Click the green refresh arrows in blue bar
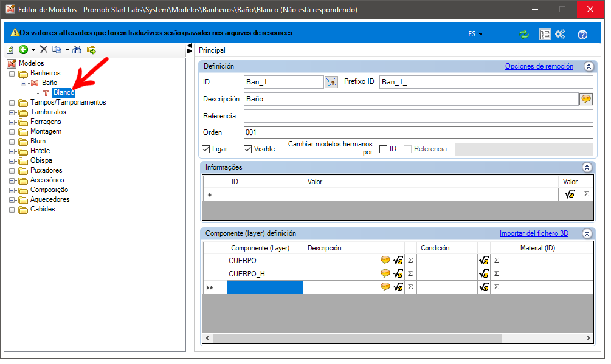Viewport: 611px width, 364px height. tap(524, 34)
